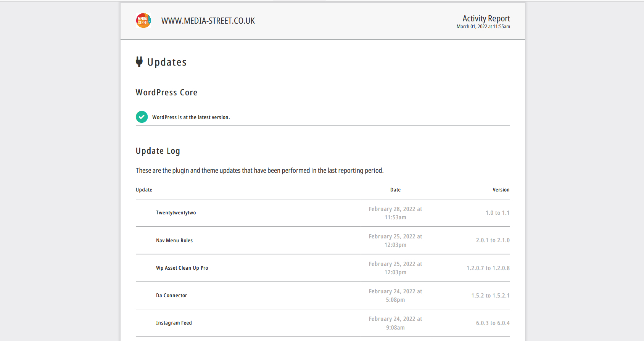Click the Twentytwentytwo update date
The height and width of the screenshot is (341, 644).
click(395, 213)
